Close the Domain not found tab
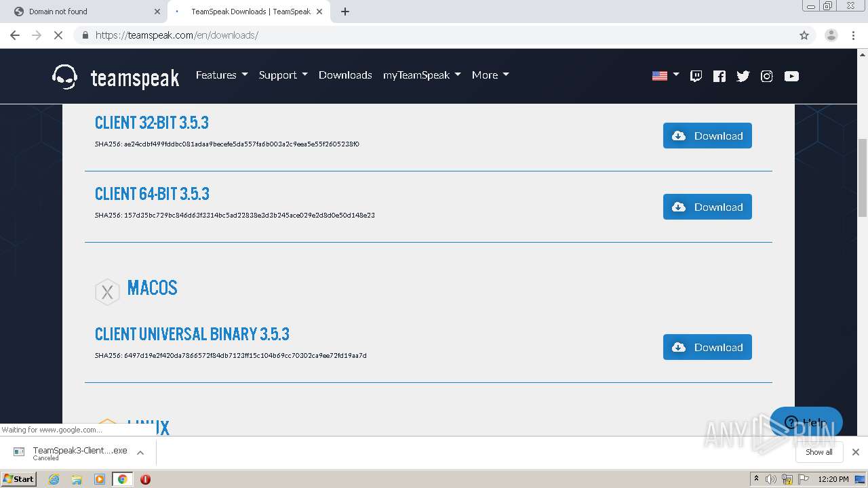Image resolution: width=868 pixels, height=488 pixels. click(x=157, y=12)
